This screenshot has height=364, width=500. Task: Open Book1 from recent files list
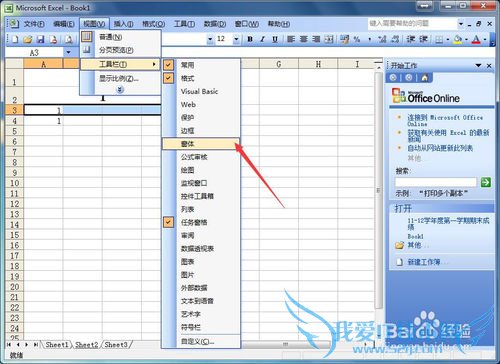pyautogui.click(x=415, y=236)
